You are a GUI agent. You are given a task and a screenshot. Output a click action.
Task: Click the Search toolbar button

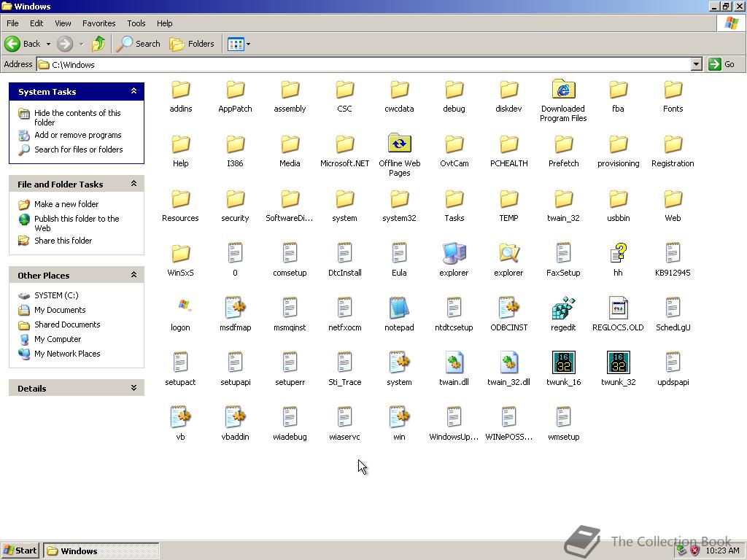coord(138,44)
